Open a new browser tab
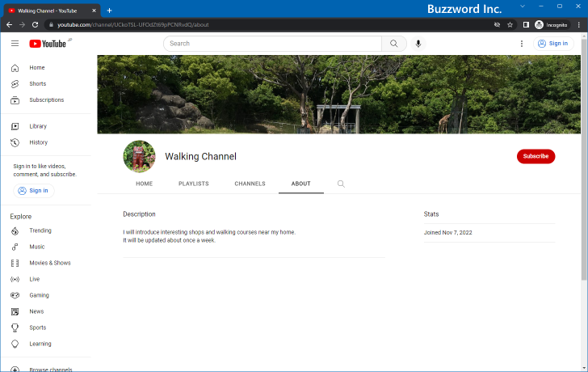This screenshot has width=588, height=372. tap(110, 11)
